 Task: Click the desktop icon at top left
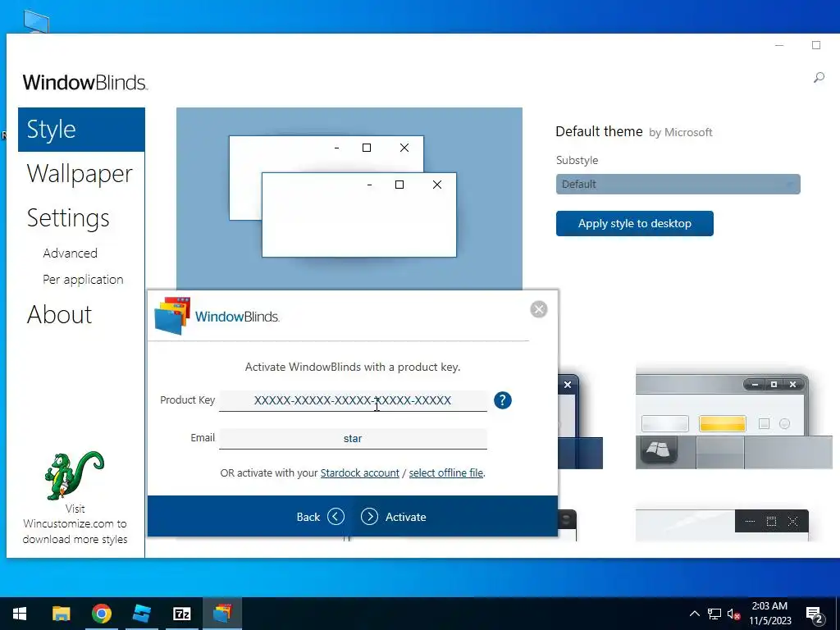pos(36,21)
